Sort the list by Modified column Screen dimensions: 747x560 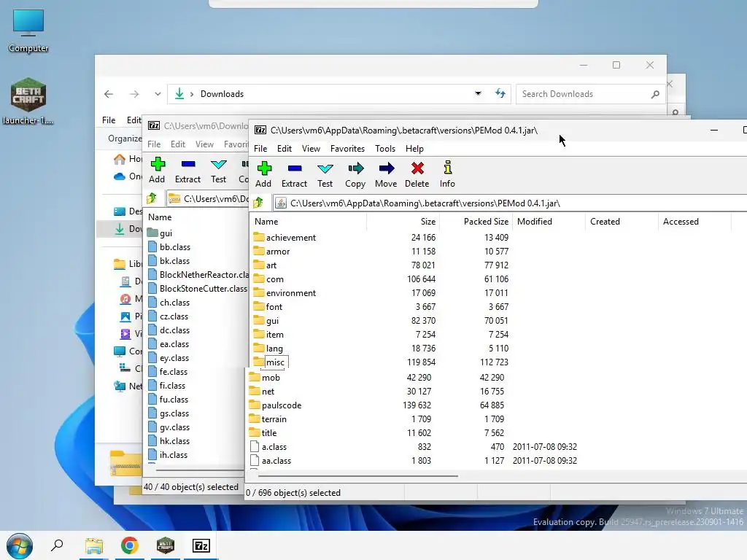point(549,222)
